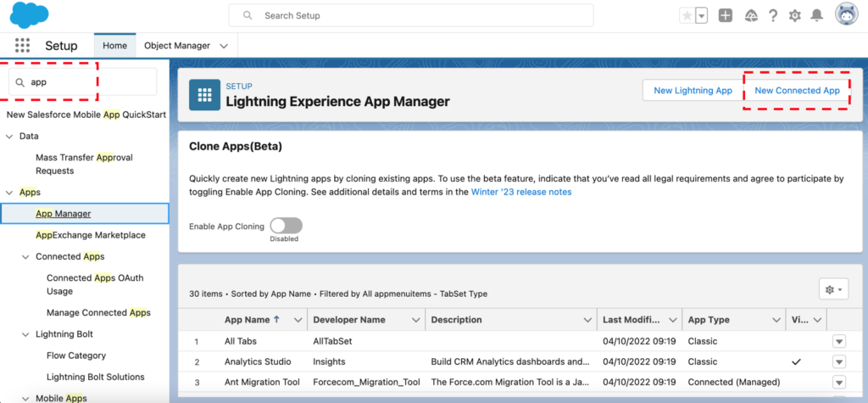This screenshot has width=868, height=403.
Task: Collapse the Data section in sidebar
Action: [x=9, y=136]
